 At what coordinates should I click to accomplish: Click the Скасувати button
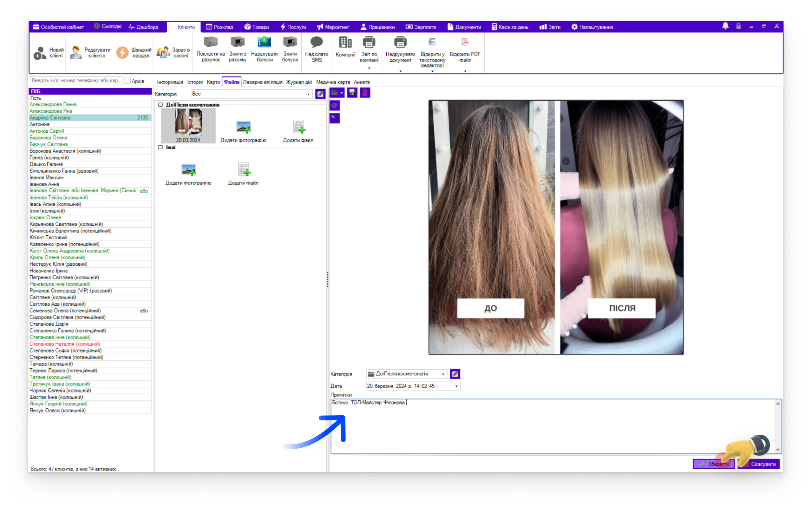click(759, 464)
